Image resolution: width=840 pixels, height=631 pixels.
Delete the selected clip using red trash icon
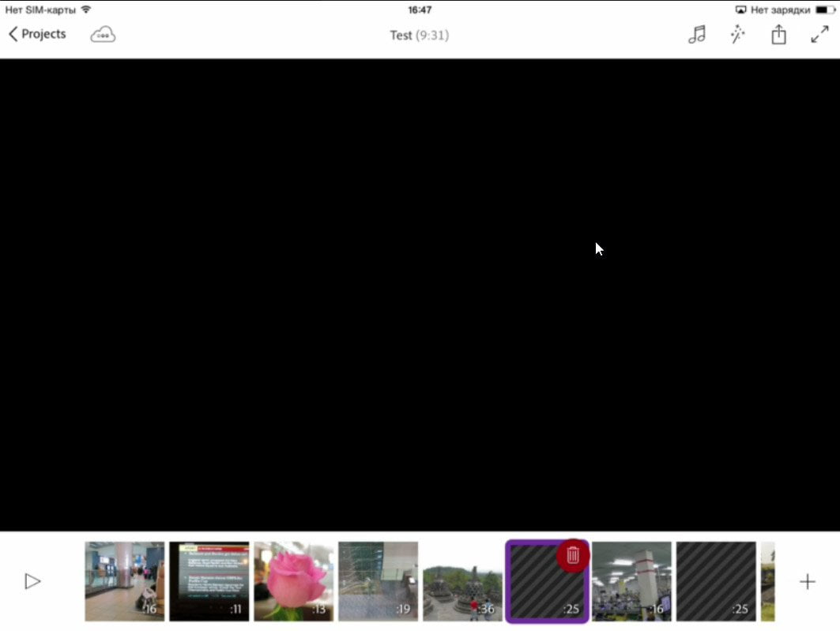click(573, 555)
